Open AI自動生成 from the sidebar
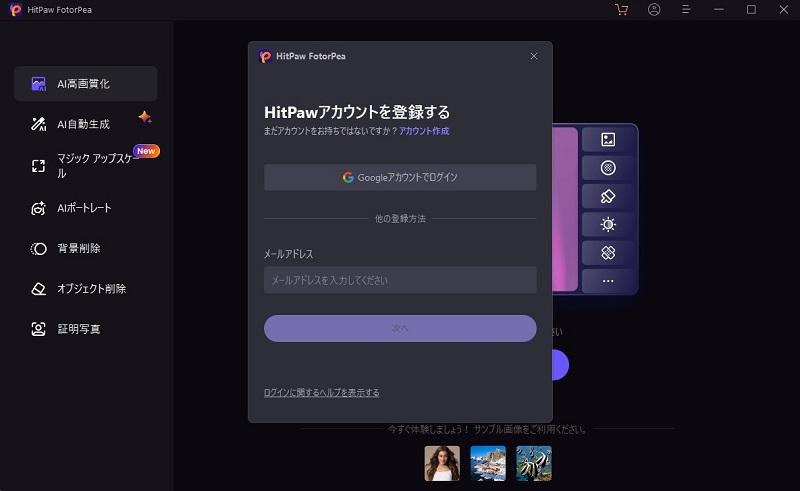Image resolution: width=800 pixels, height=491 pixels. pos(85,124)
